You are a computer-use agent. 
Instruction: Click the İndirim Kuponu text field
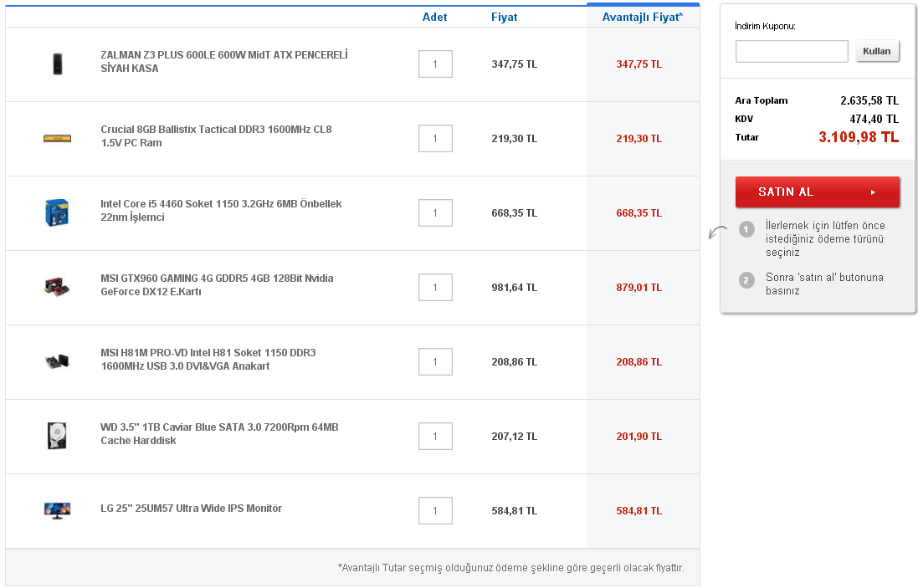[x=792, y=52]
